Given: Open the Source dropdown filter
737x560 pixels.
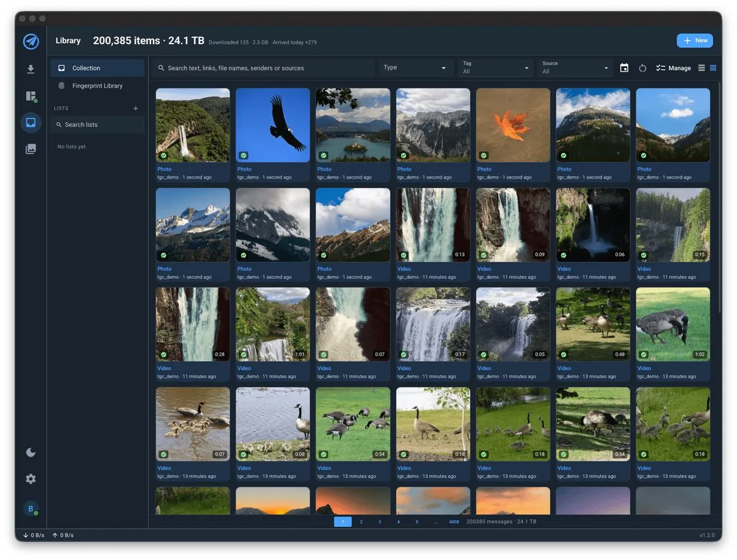Looking at the screenshot, I should tap(575, 68).
